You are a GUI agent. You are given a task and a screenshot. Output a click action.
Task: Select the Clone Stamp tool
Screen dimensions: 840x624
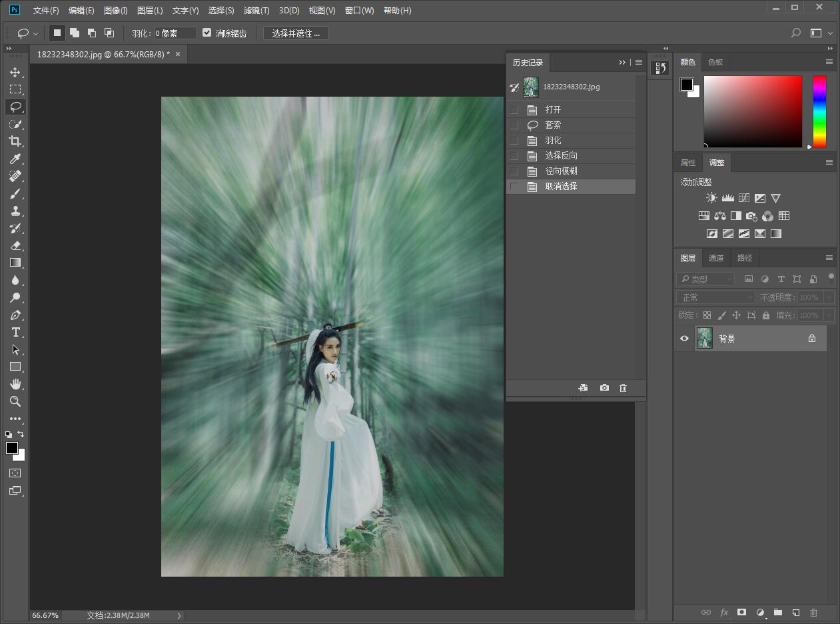coord(15,211)
